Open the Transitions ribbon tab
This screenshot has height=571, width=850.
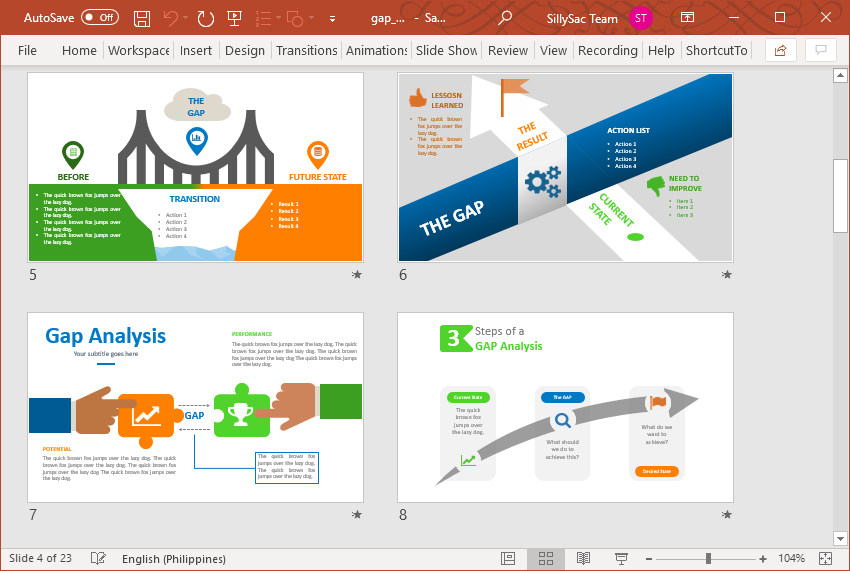click(x=307, y=50)
